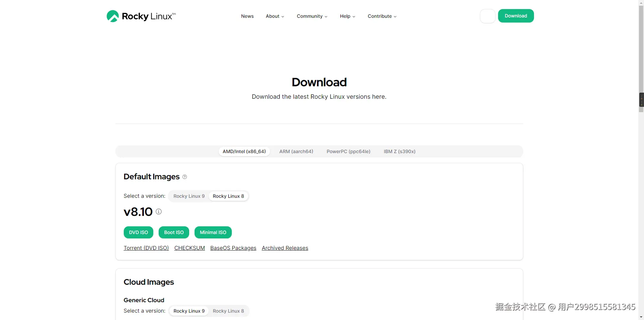The image size is (644, 320).
Task: Click the "Cloud Images" heading
Action: click(x=149, y=282)
